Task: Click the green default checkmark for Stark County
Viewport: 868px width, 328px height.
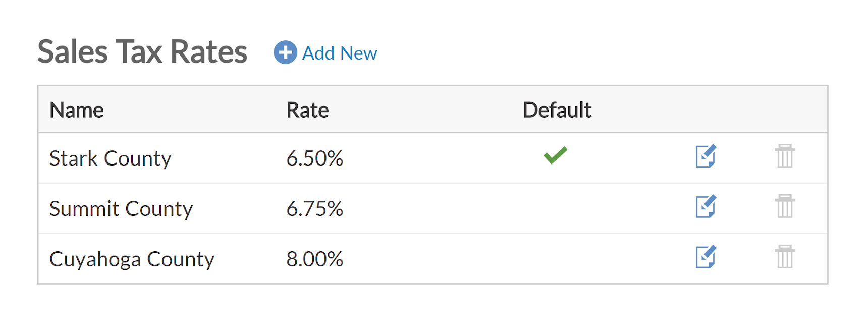Action: (555, 155)
